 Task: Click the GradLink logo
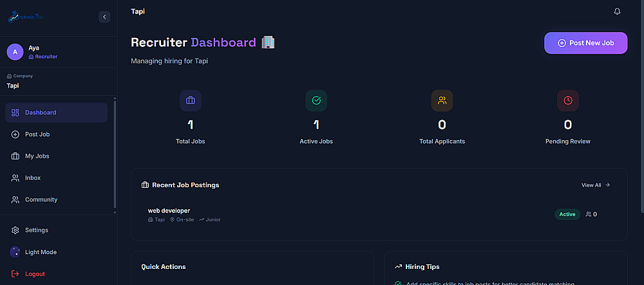tap(26, 17)
